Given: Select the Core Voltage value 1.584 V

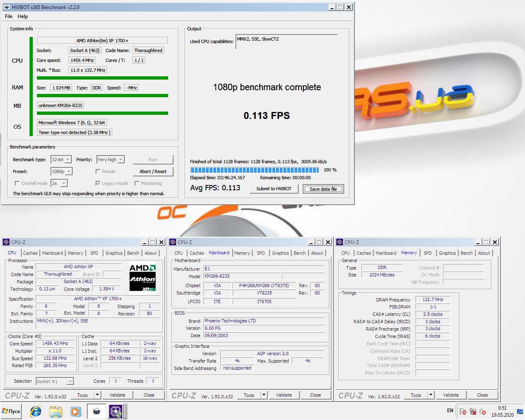Looking at the screenshot, I should 107,289.
